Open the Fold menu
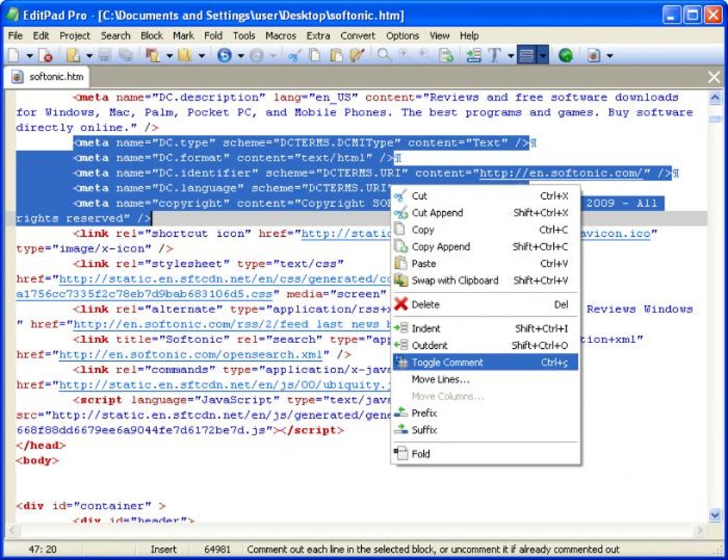The width and height of the screenshot is (728, 560). point(213,36)
